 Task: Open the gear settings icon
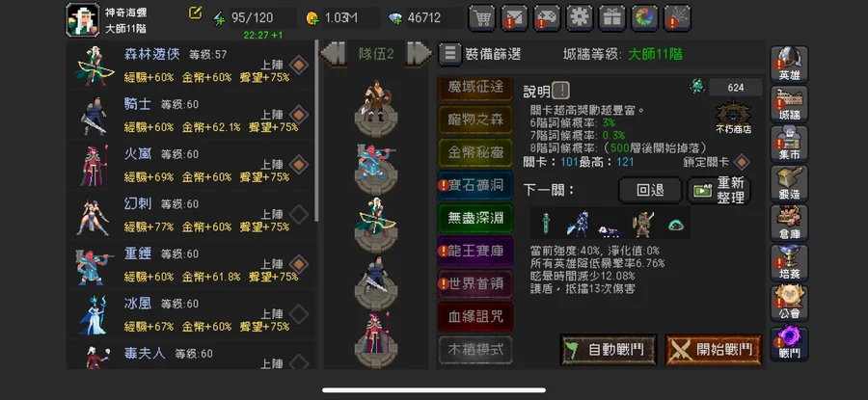pos(579,18)
